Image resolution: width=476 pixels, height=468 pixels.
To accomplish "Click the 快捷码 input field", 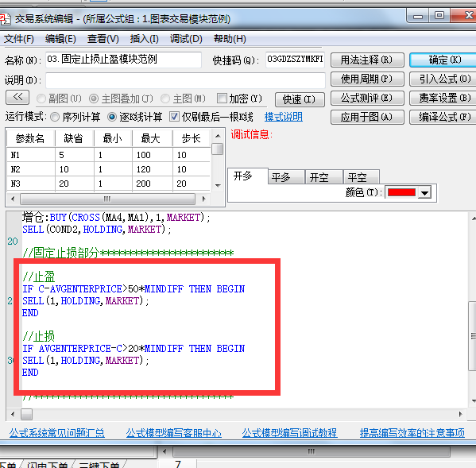I will [x=295, y=60].
